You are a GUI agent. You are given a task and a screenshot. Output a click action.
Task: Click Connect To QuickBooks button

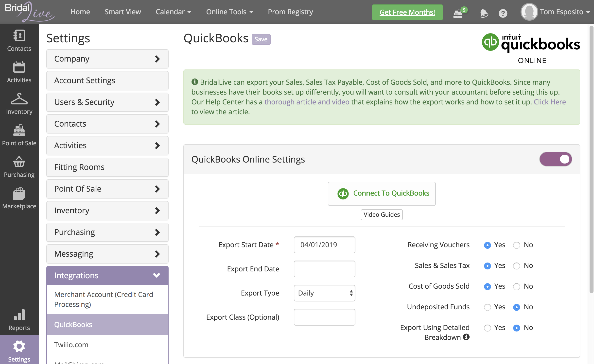click(x=381, y=193)
